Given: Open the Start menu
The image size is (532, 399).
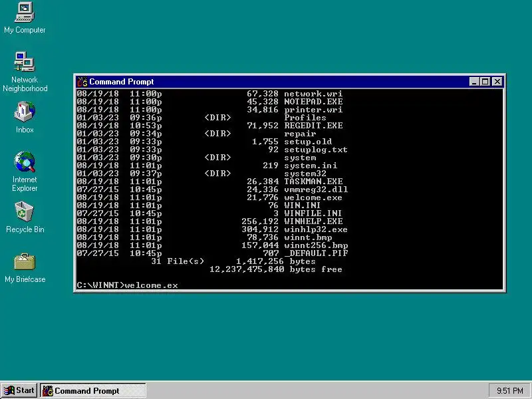Looking at the screenshot, I should (19, 390).
